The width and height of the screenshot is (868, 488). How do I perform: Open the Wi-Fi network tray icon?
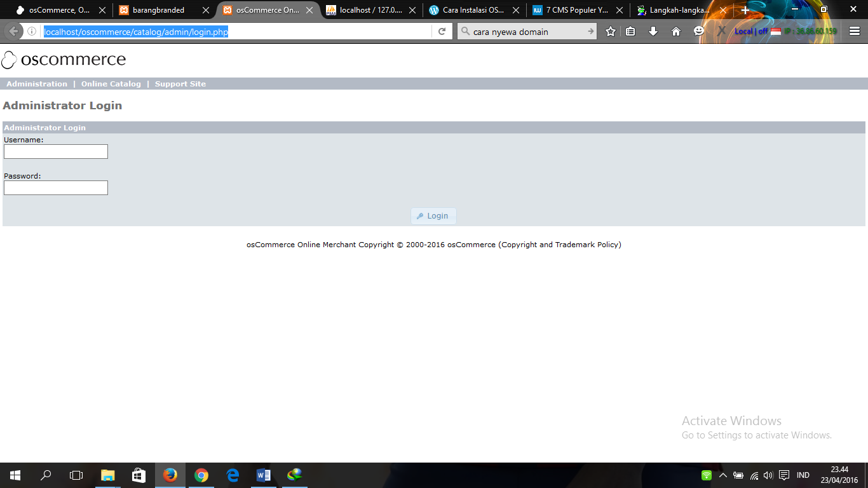754,475
